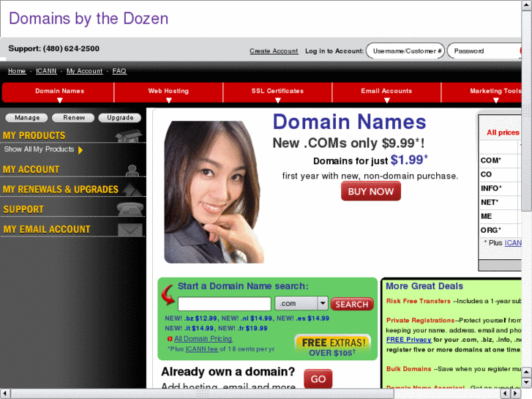Click Show All My Products
This screenshot has width=532, height=399.
[x=39, y=149]
